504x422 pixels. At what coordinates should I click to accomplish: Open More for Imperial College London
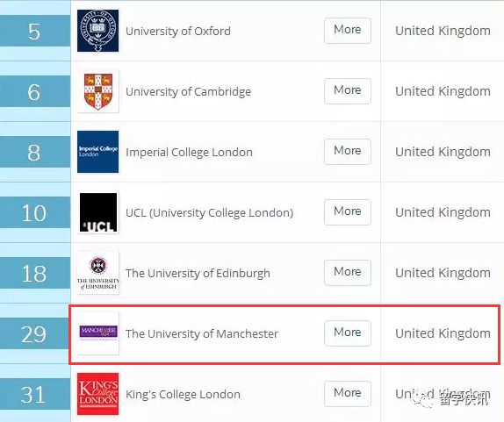coord(348,152)
